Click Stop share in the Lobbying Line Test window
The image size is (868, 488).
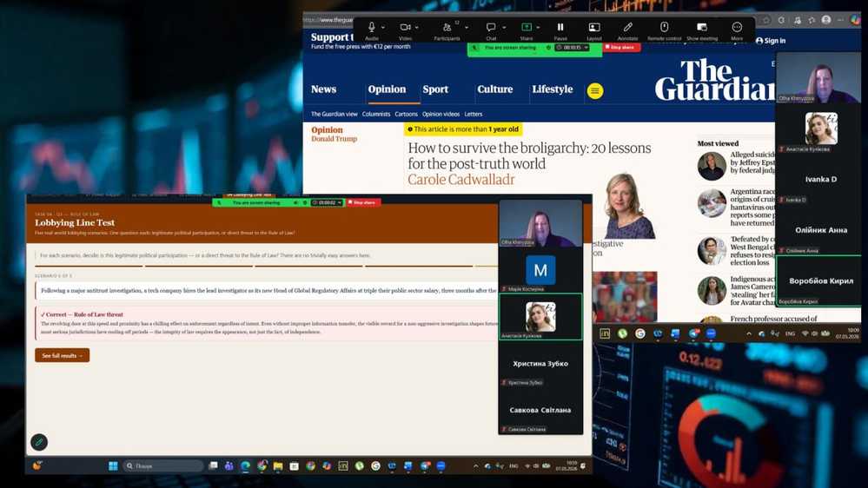click(x=361, y=202)
